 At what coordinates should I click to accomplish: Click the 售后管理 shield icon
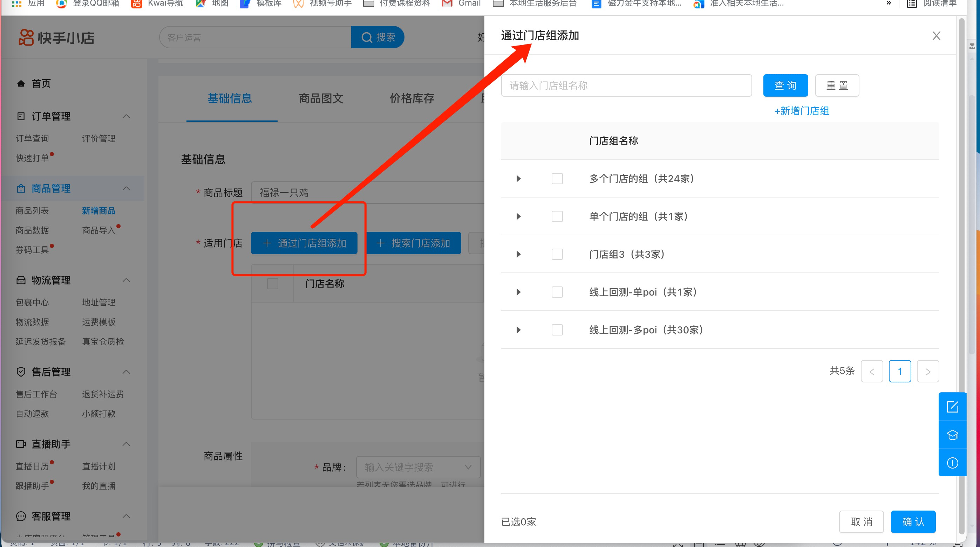pyautogui.click(x=21, y=372)
